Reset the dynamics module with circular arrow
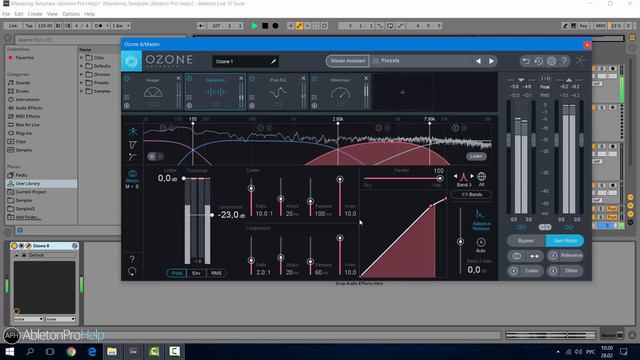Image resolution: width=640 pixels, height=360 pixels. (x=132, y=271)
